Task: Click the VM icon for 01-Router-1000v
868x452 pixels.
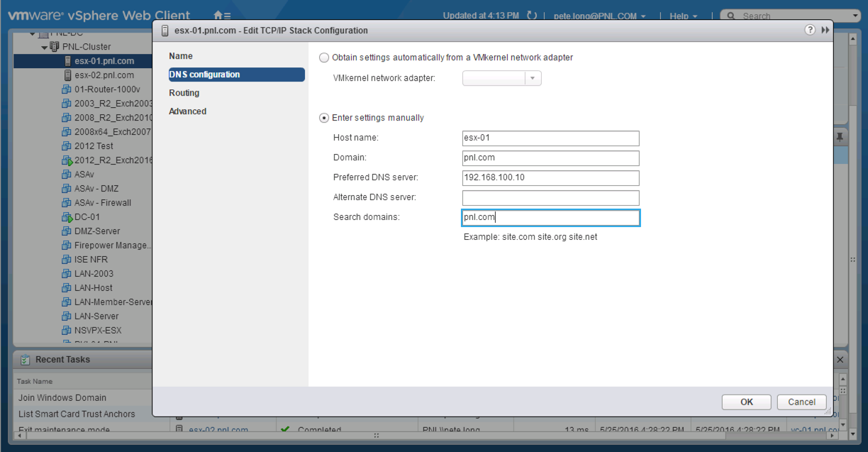Action: click(67, 89)
